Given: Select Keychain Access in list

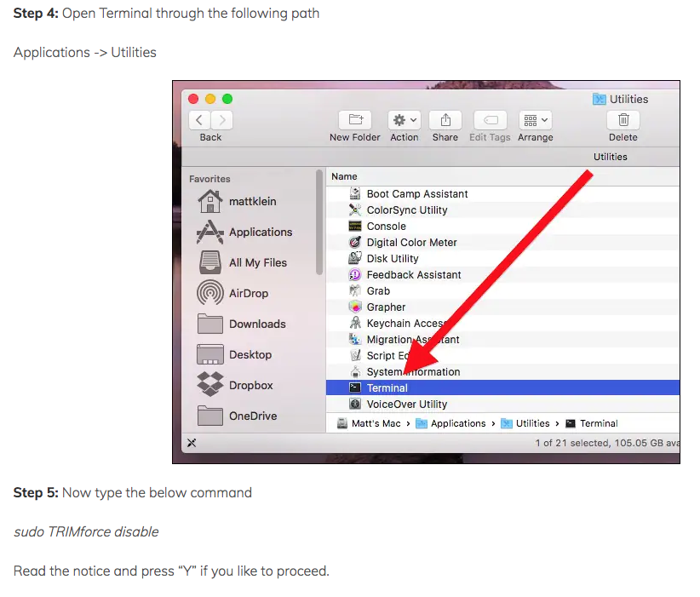Looking at the screenshot, I should [502, 324].
